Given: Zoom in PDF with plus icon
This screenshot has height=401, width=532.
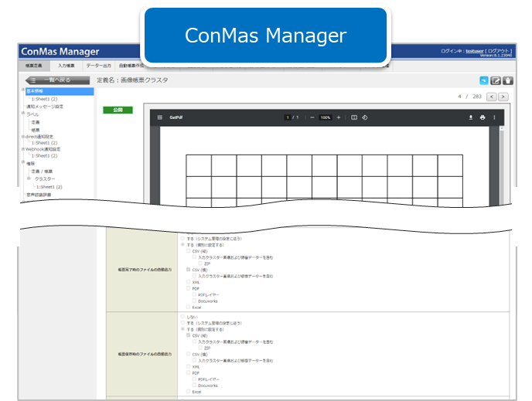Looking at the screenshot, I should click(x=338, y=117).
